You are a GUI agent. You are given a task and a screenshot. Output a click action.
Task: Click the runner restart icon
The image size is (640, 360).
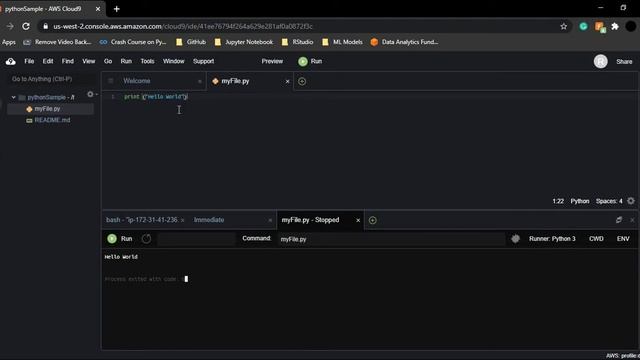pos(146,238)
